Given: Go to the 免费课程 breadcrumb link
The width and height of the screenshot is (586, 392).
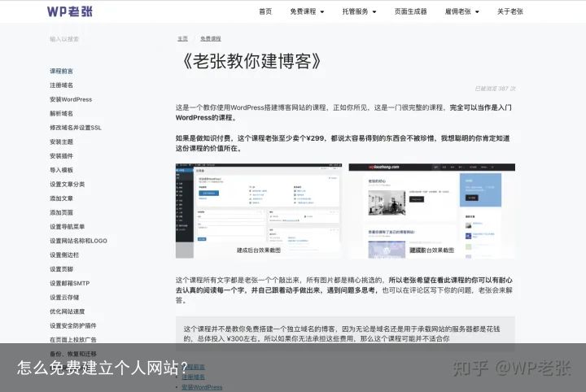Looking at the screenshot, I should tap(211, 38).
